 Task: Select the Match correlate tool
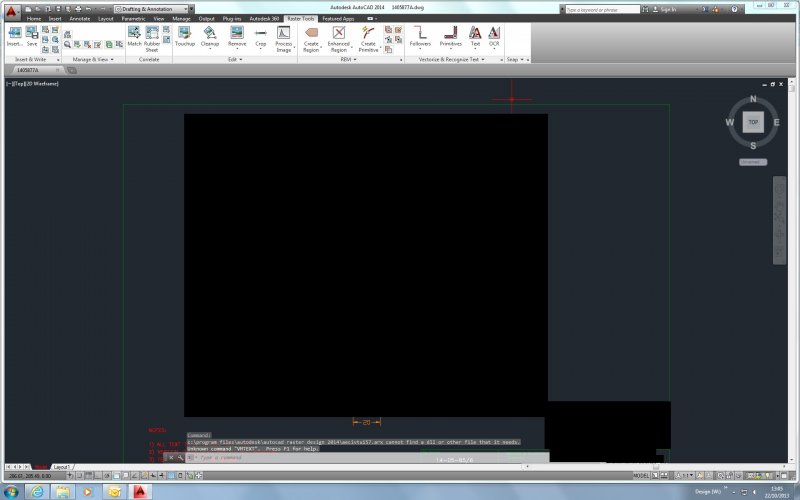click(x=134, y=36)
